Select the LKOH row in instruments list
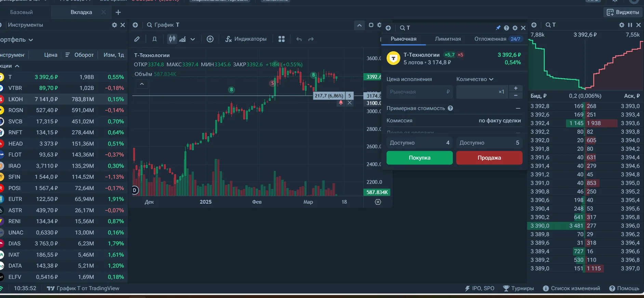The width and height of the screenshot is (644, 298). tap(64, 99)
